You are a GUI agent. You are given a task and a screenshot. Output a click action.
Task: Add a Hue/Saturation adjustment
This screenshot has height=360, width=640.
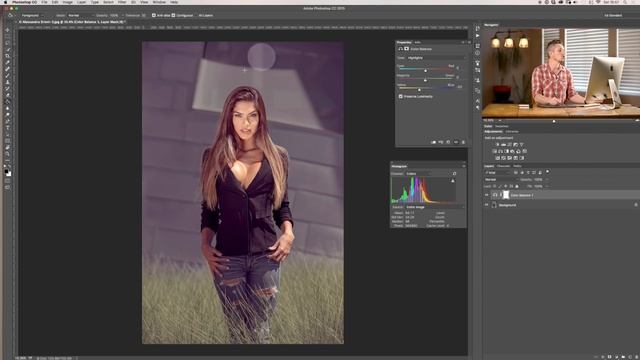point(495,151)
